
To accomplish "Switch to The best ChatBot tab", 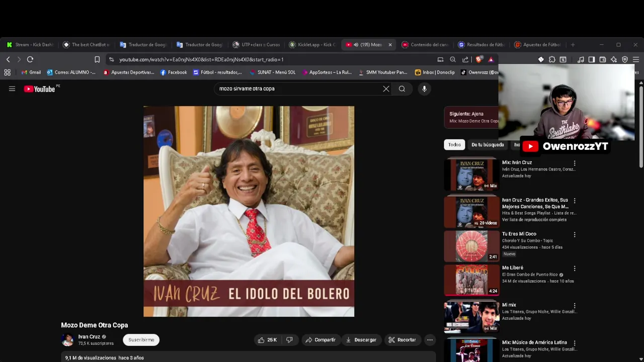I will (87, 45).
